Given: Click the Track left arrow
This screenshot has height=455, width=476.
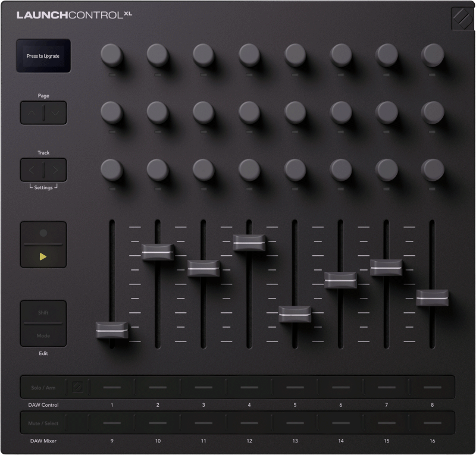Looking at the screenshot, I should (x=32, y=170).
